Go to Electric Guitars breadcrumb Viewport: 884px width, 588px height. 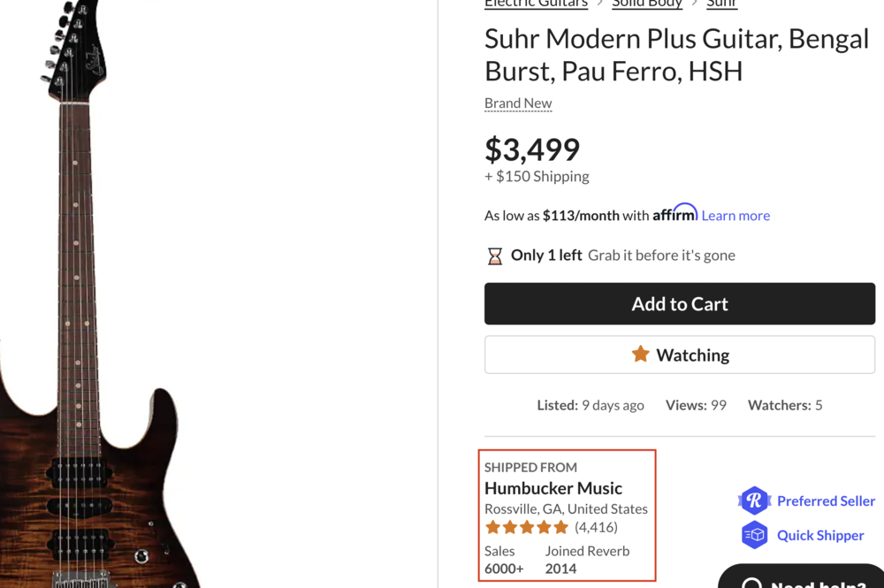[x=536, y=4]
